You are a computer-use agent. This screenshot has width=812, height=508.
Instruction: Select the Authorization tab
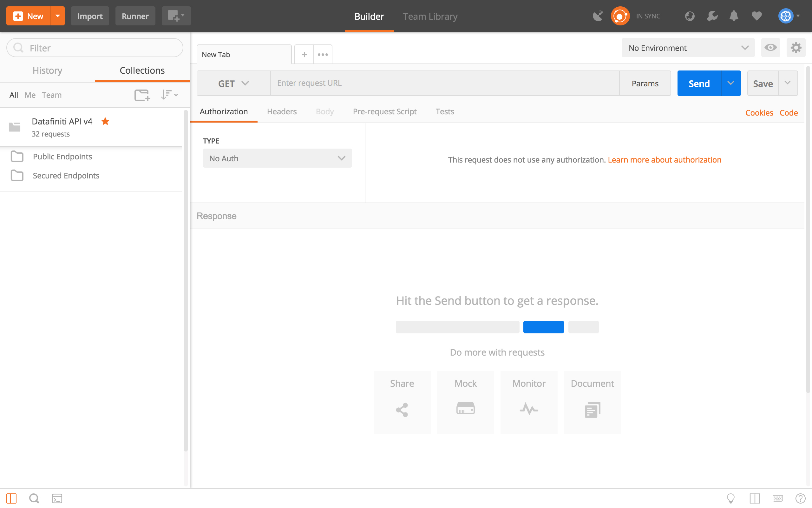(224, 111)
